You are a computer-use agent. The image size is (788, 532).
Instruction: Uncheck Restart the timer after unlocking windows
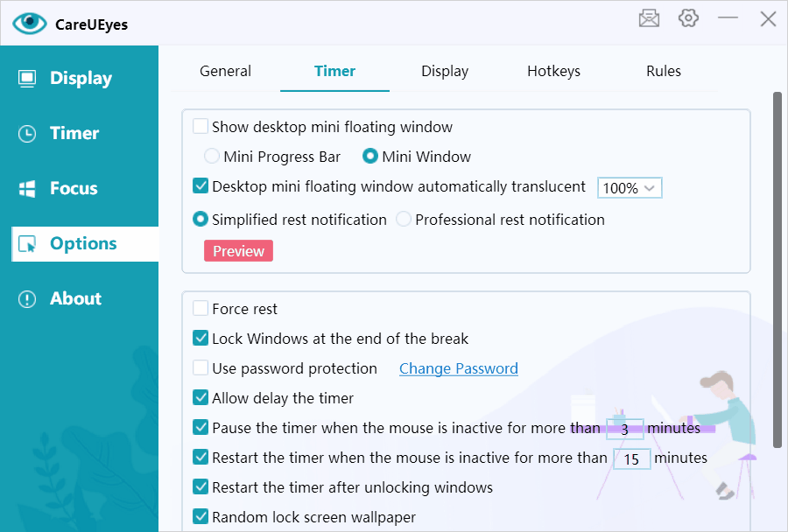[201, 486]
